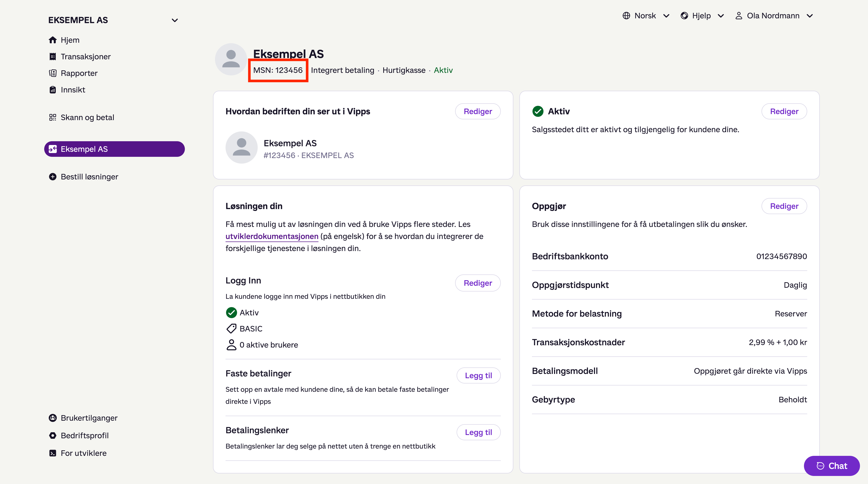Viewport: 868px width, 484px height.
Task: Click Rediger in the Oppgjør card
Action: 784,206
